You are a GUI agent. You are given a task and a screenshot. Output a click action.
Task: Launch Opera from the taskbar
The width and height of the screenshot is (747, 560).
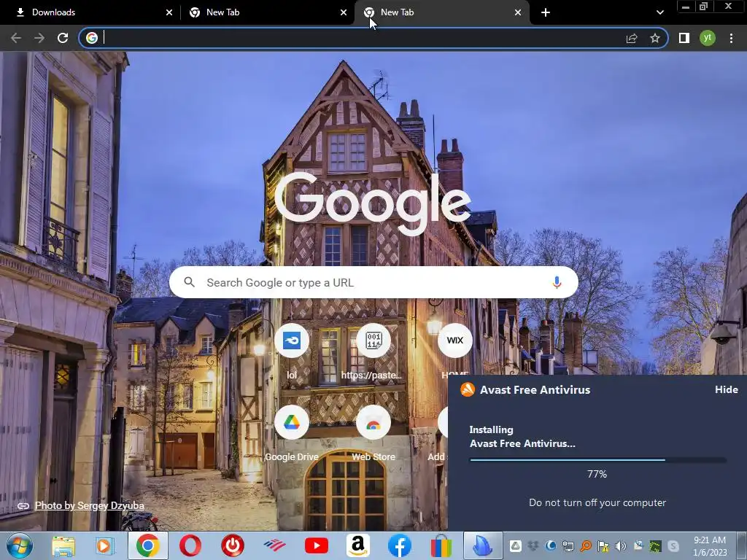click(190, 545)
